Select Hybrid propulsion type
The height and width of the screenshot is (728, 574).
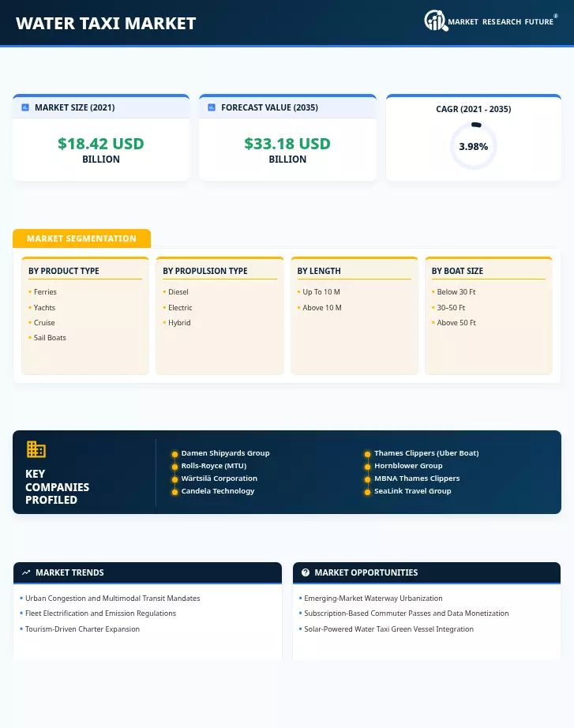point(179,322)
